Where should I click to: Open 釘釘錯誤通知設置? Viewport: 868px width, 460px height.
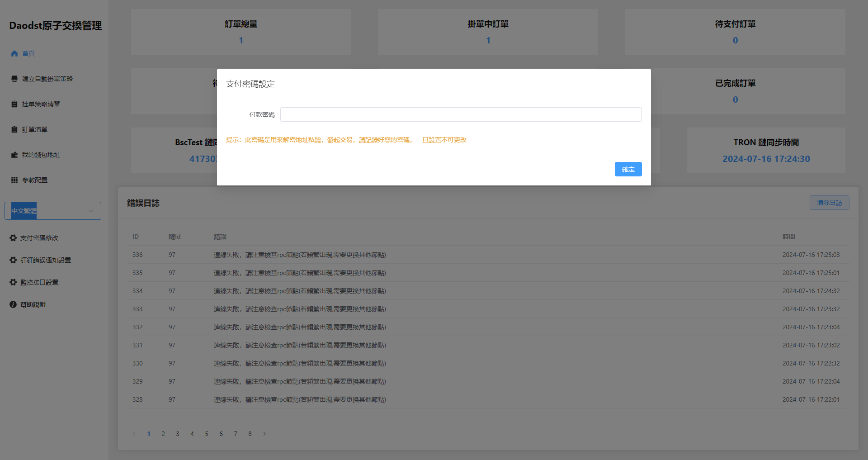click(45, 260)
